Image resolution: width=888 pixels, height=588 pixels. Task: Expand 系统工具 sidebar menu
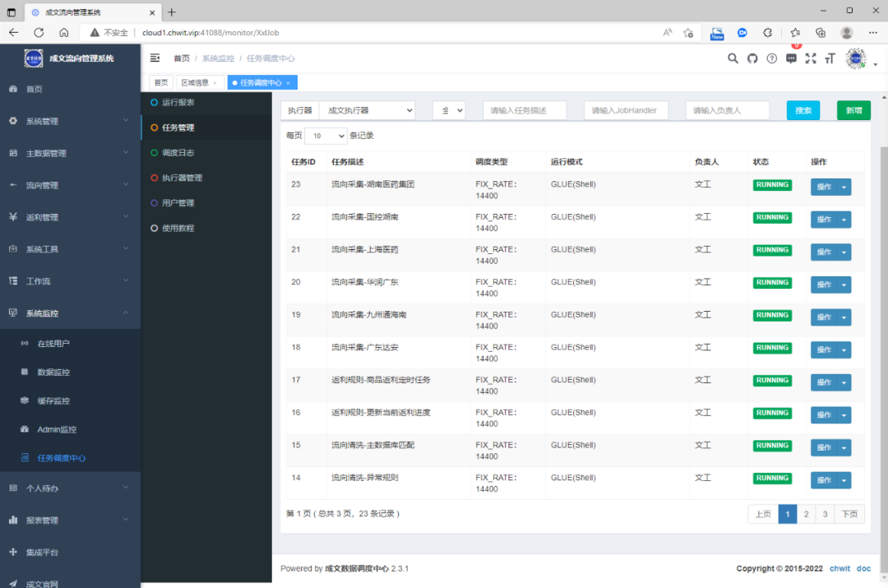coord(70,248)
